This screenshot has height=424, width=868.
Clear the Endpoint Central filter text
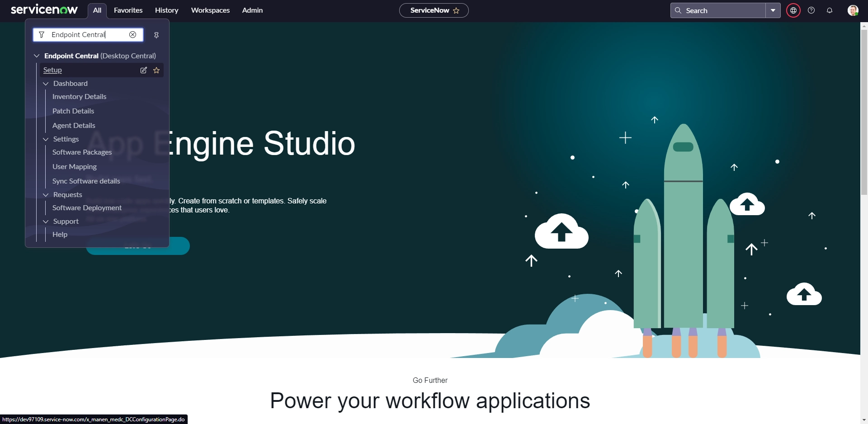point(132,35)
